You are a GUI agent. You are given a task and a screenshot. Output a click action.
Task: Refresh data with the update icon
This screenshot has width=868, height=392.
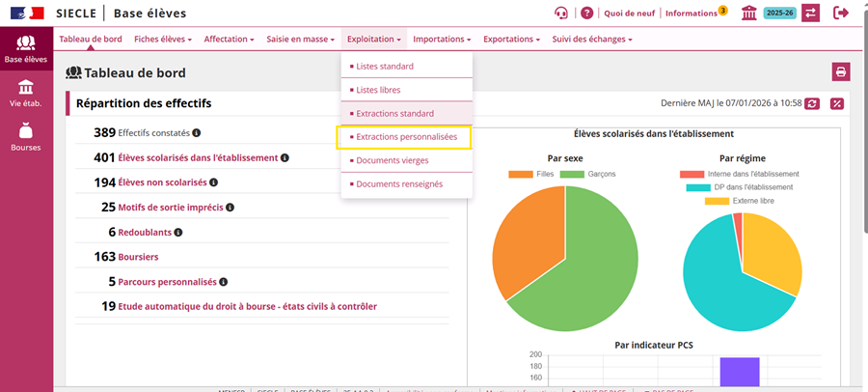coord(812,103)
